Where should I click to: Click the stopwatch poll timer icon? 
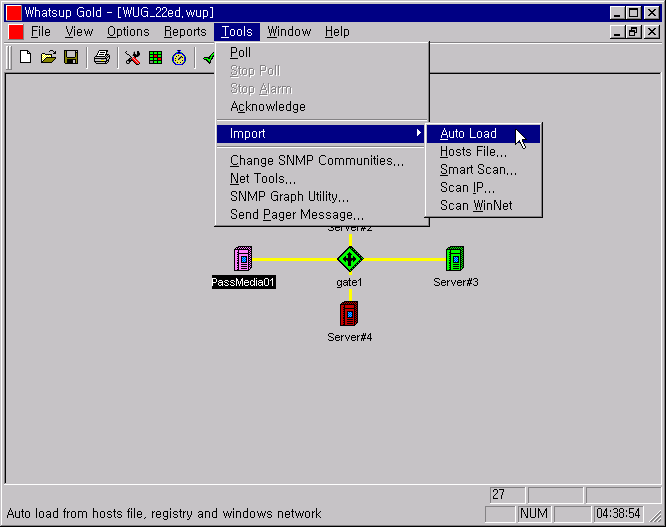[179, 57]
